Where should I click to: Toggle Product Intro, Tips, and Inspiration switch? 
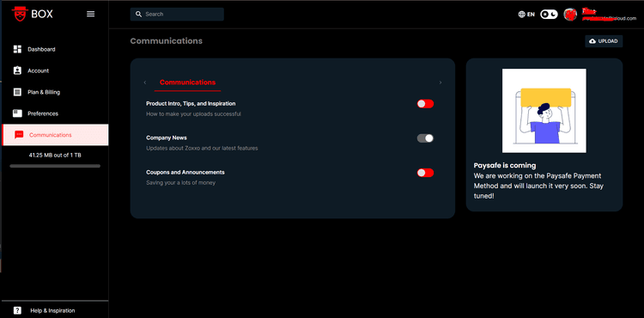tap(425, 103)
